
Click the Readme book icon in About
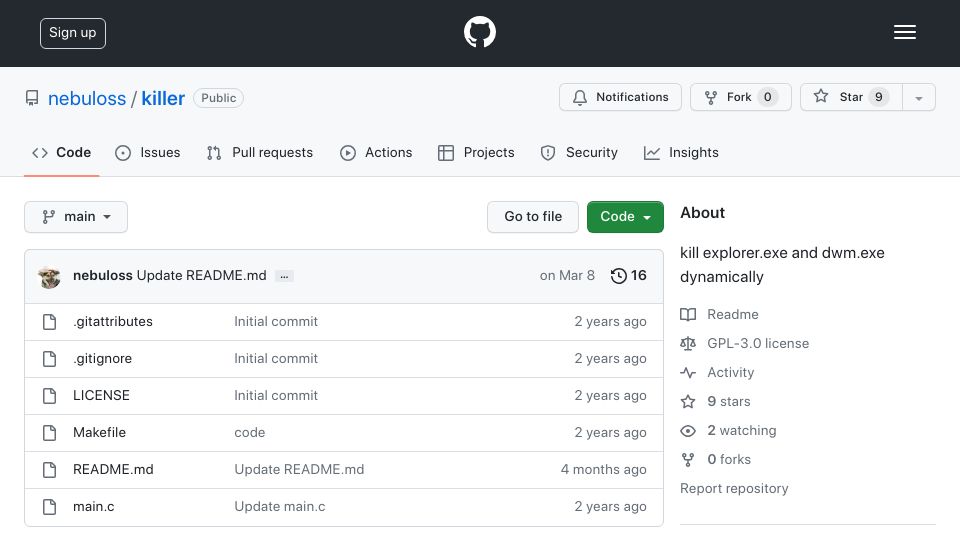[x=688, y=315]
